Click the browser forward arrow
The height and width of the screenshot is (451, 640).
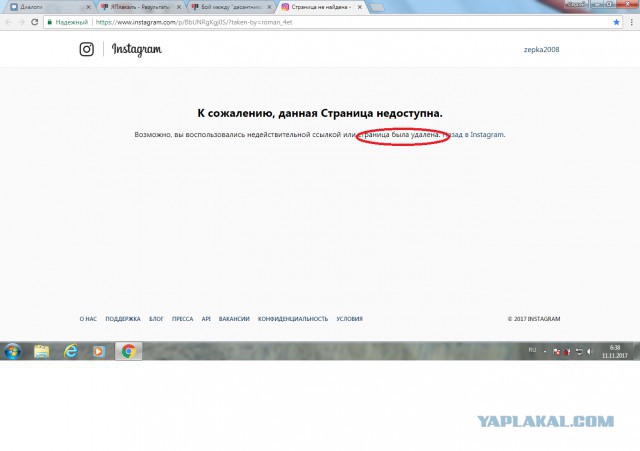click(22, 22)
